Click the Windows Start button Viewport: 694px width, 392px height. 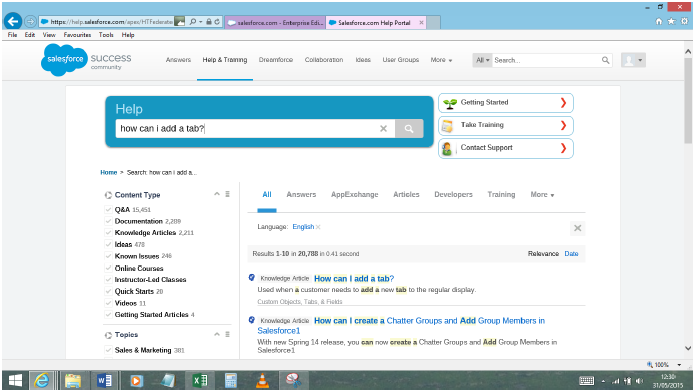click(x=15, y=380)
